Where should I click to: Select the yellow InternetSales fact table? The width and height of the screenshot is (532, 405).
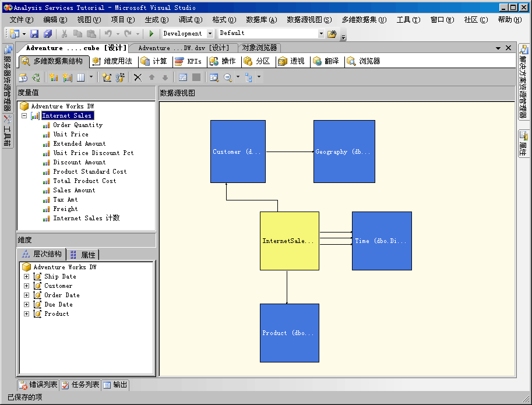point(289,241)
